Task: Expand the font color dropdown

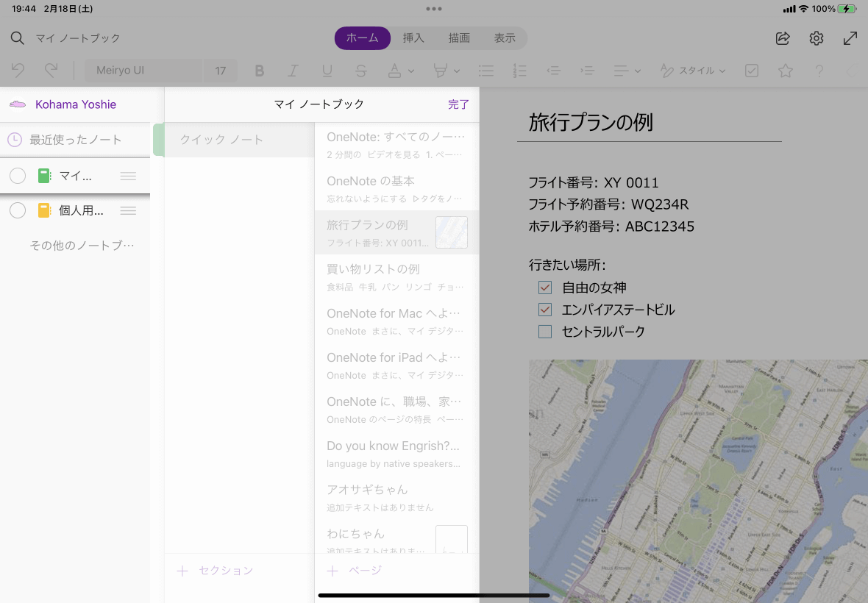Action: coord(410,71)
